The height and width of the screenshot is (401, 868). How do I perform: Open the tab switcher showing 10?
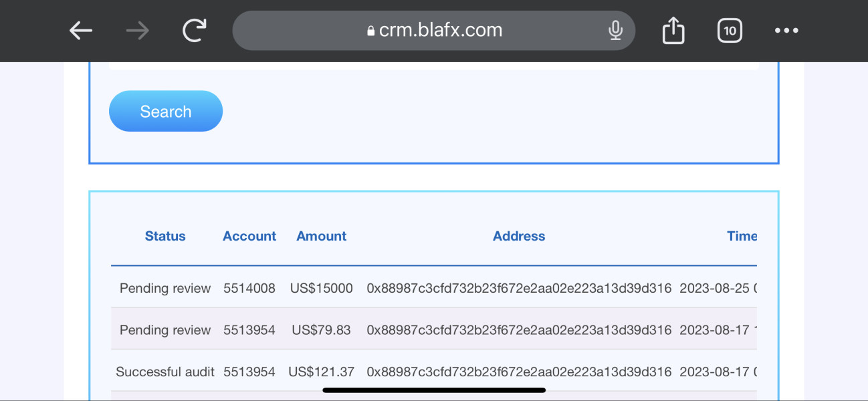coord(730,31)
